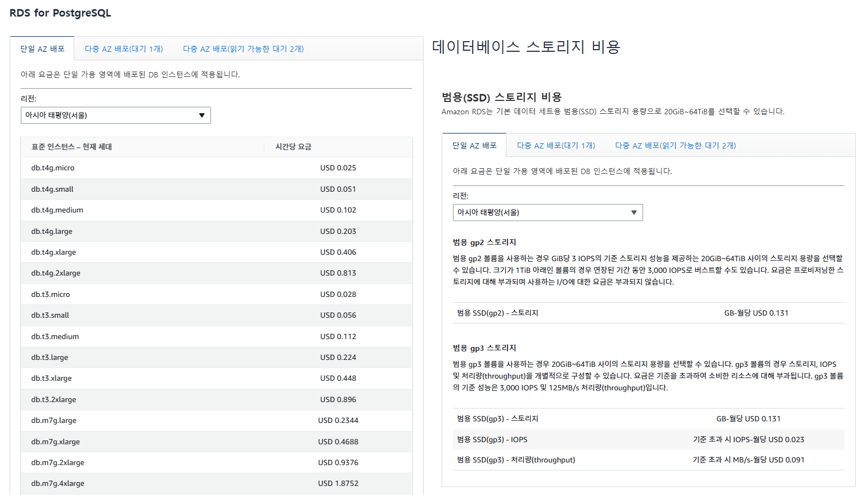This screenshot has width=868, height=495.
Task: Click the USD 0.4688 hourly price
Action: click(x=338, y=442)
